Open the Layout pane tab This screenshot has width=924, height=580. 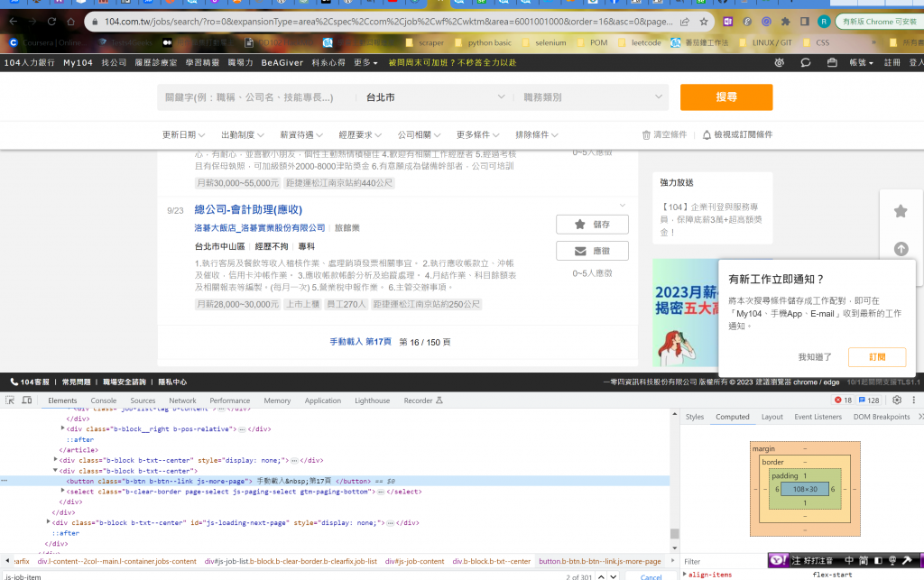(772, 417)
